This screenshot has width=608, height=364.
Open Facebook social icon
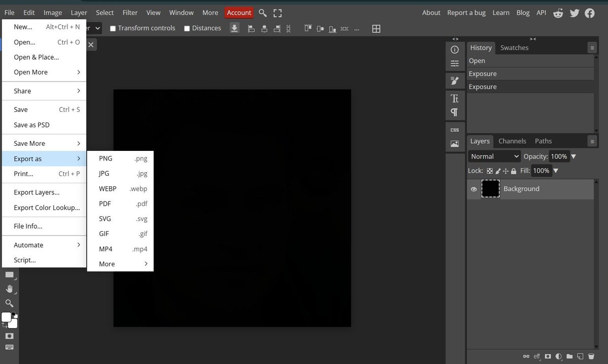pos(590,13)
